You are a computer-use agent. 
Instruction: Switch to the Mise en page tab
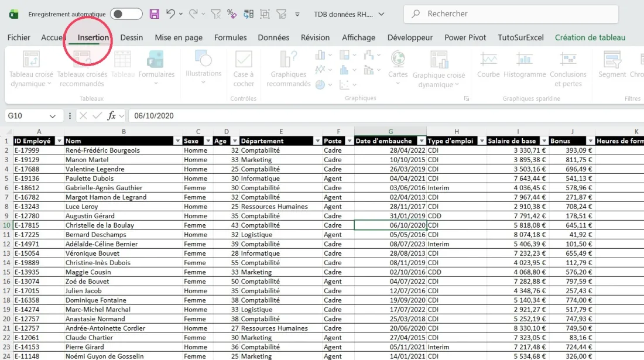[x=179, y=37]
